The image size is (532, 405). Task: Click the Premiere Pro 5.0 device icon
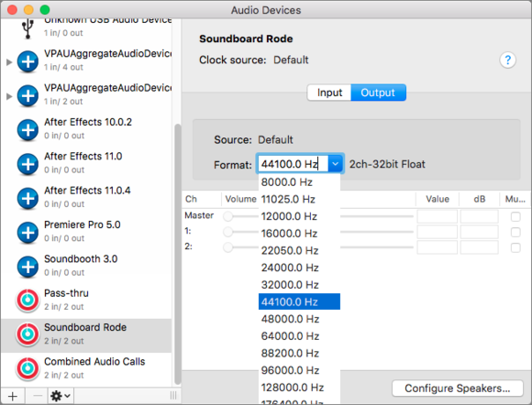coord(28,232)
